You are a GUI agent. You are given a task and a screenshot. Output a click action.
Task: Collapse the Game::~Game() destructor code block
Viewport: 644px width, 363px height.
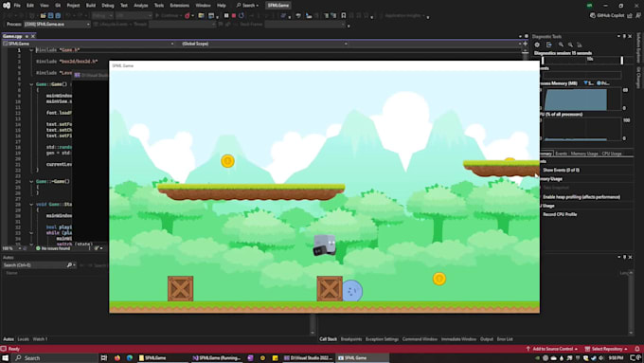click(x=31, y=181)
